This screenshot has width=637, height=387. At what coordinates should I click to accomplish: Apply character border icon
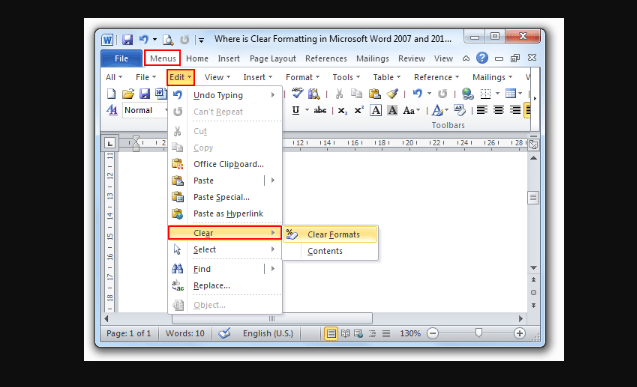click(376, 110)
